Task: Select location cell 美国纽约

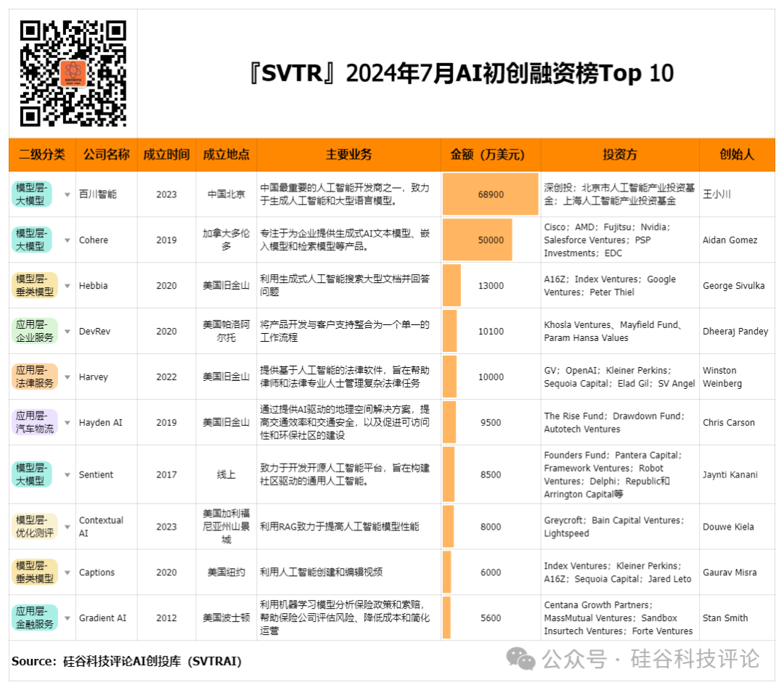Action: 226,572
